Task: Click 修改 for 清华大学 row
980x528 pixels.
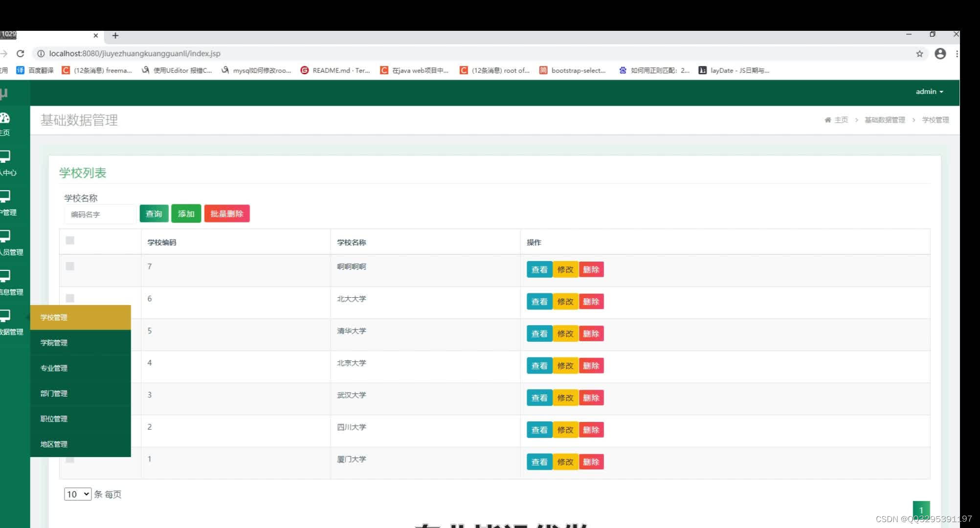Action: 565,333
